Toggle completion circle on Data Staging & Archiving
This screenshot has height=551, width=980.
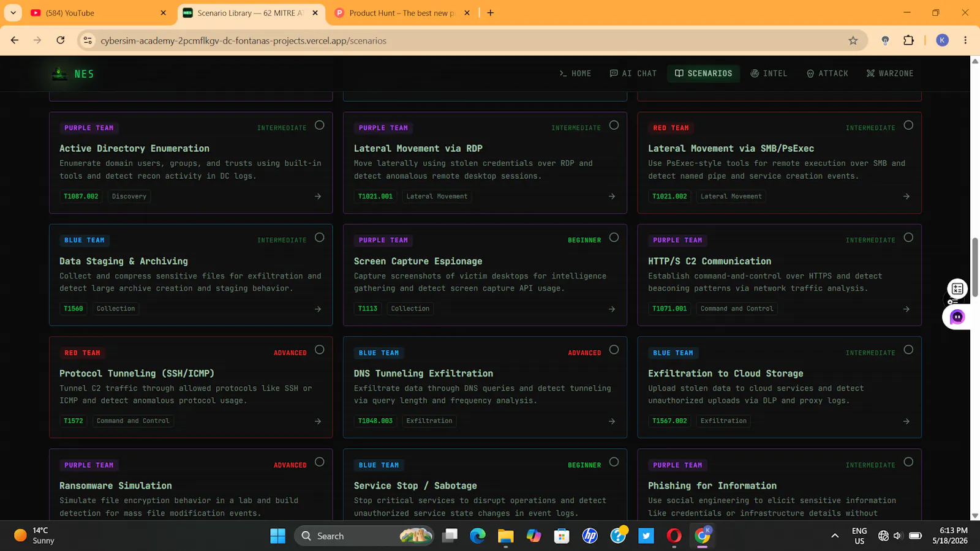320,238
